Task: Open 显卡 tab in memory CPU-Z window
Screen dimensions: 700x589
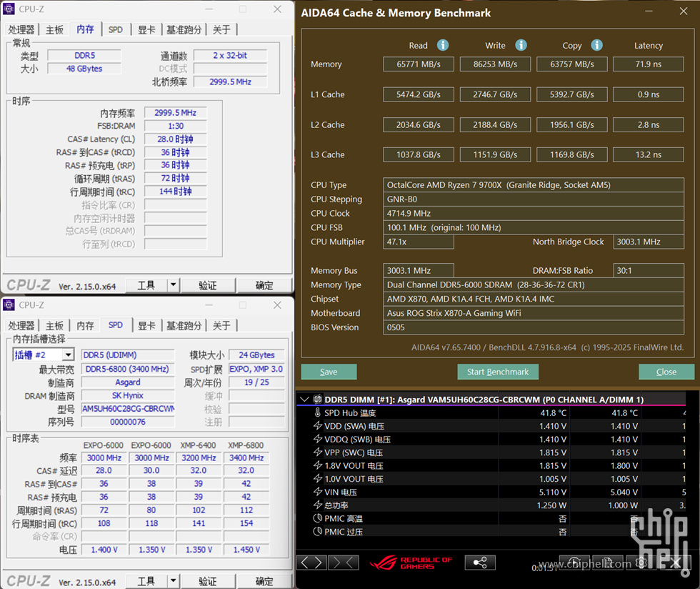Action: point(146,29)
